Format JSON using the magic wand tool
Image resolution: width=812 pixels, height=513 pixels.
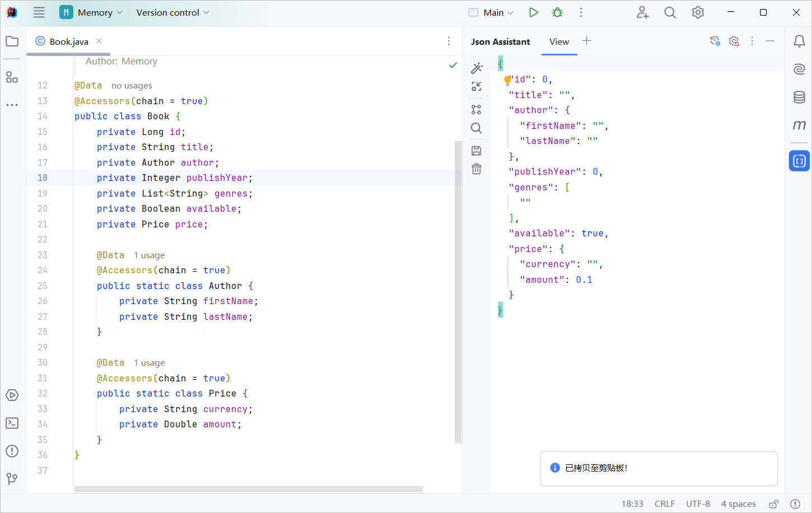tap(476, 67)
